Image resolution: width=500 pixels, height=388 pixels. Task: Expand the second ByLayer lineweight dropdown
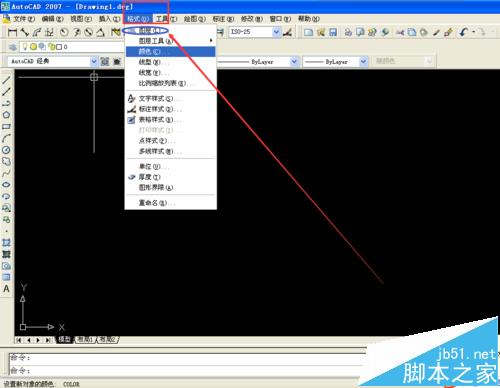(x=363, y=62)
